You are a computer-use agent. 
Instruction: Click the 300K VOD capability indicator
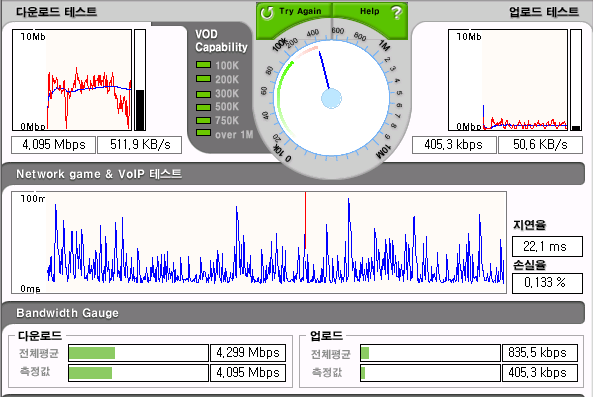click(x=203, y=94)
